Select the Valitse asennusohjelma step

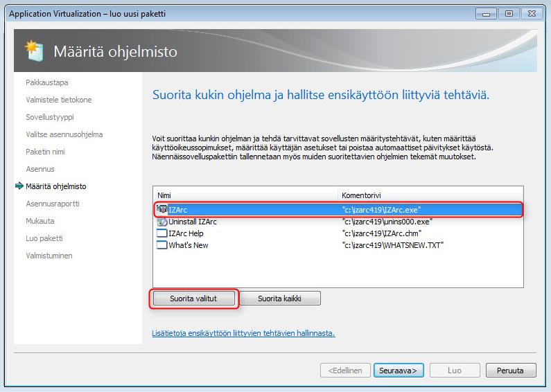point(64,134)
